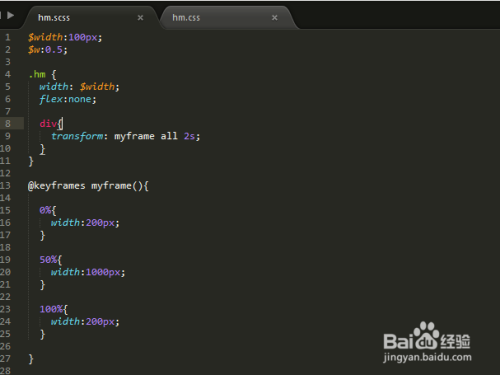Click the 0% keyframe selector
Viewport: 500px width, 375px height.
click(45, 210)
